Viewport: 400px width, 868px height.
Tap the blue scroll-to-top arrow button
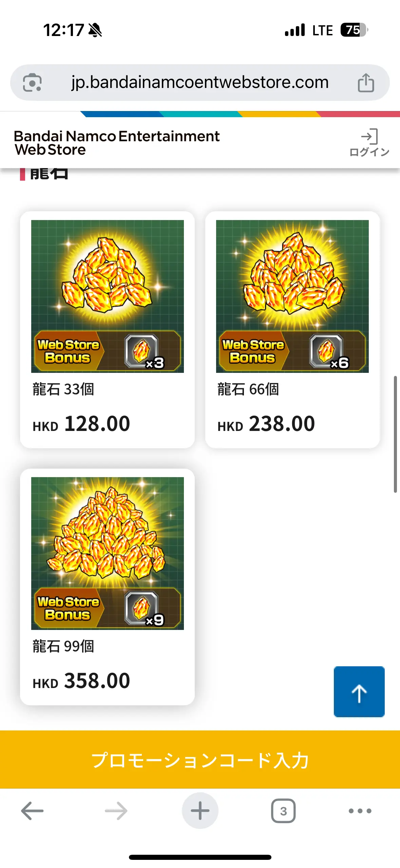359,691
